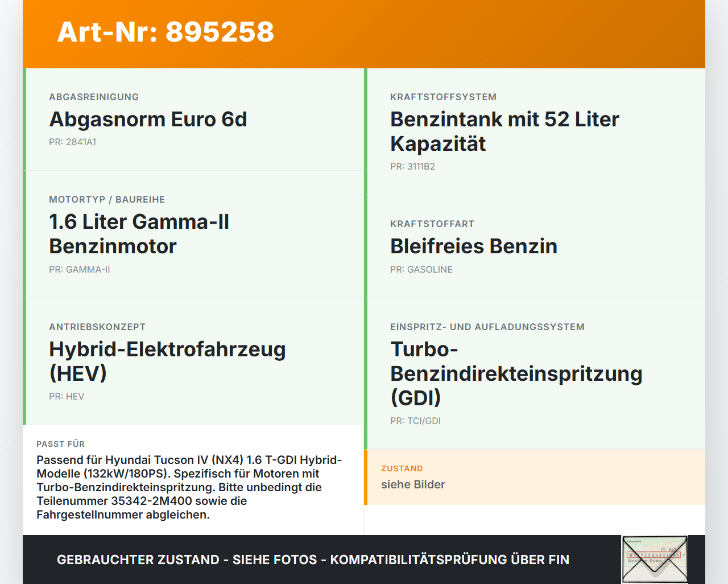Select the Turbo-Benzindirekteinspritzung (GDI) card
The height and width of the screenshot is (584, 728).
coord(535,374)
